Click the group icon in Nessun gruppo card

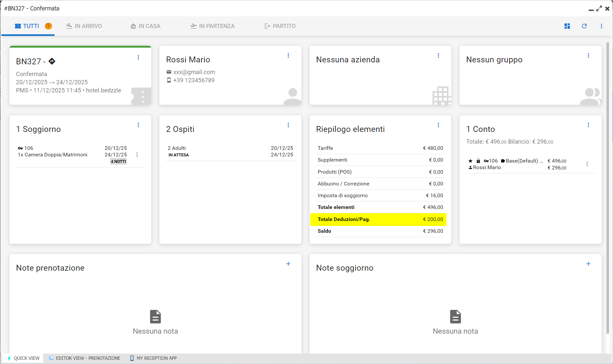(590, 96)
